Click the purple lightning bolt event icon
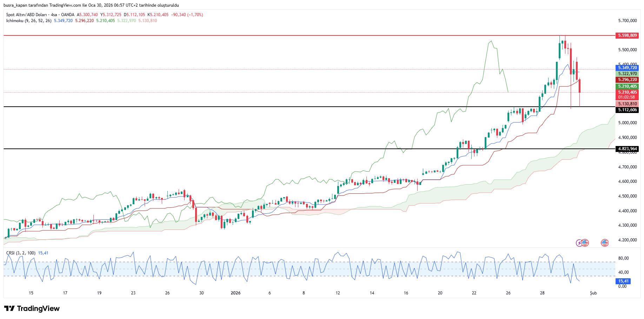Screen dimensions: 644x319 tap(579, 243)
